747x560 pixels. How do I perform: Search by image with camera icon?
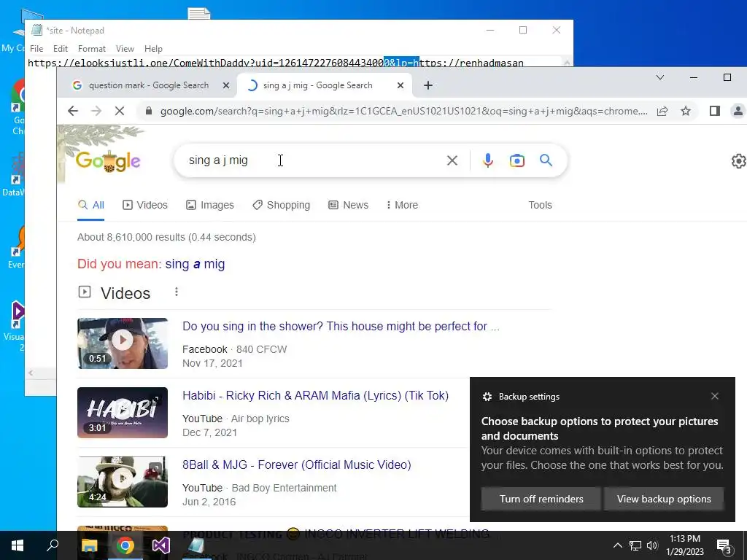pyautogui.click(x=517, y=160)
